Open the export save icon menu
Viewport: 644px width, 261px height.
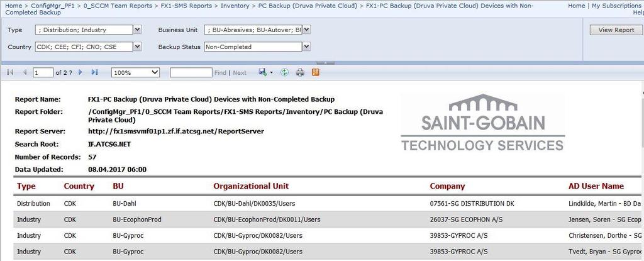coord(266,72)
